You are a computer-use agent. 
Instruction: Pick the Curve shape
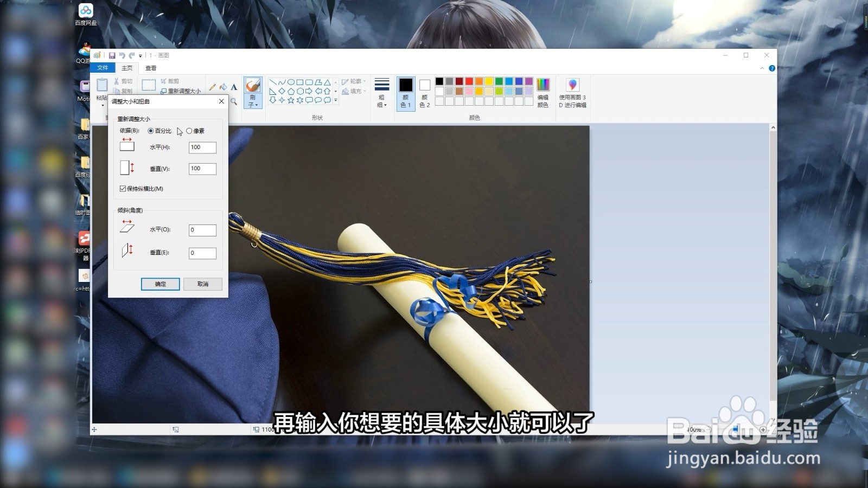[x=282, y=82]
